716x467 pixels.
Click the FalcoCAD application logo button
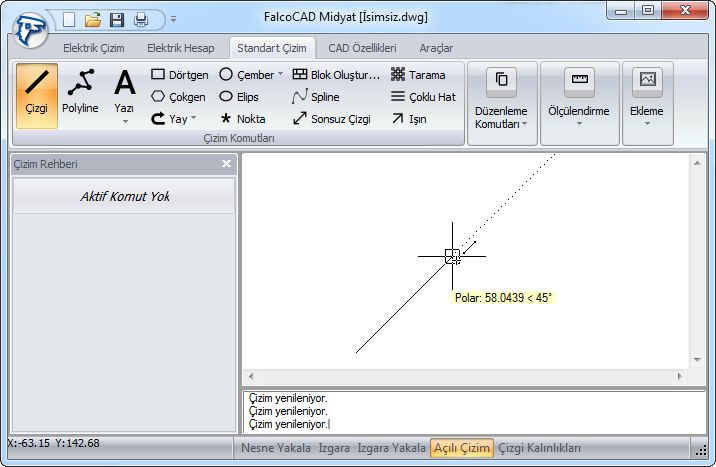[x=30, y=30]
